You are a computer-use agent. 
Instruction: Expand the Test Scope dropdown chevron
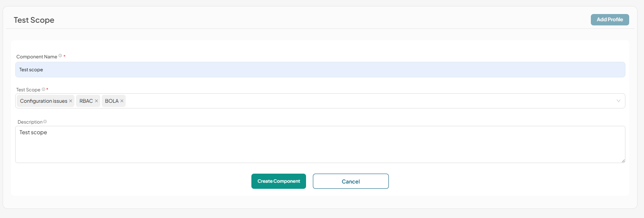[619, 101]
